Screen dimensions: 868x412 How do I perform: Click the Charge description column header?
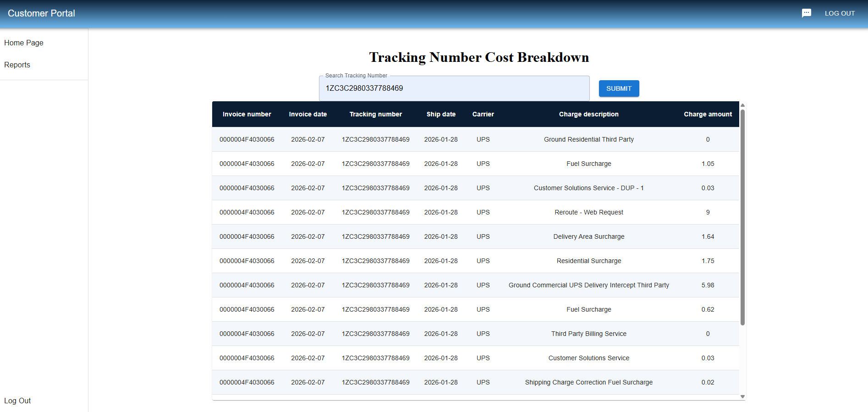[588, 114]
